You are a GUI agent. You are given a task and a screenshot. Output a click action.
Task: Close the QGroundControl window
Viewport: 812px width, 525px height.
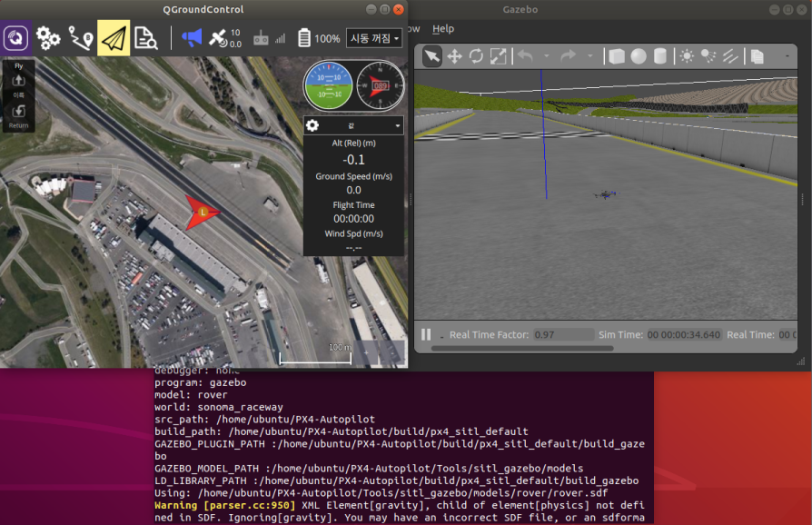398,9
